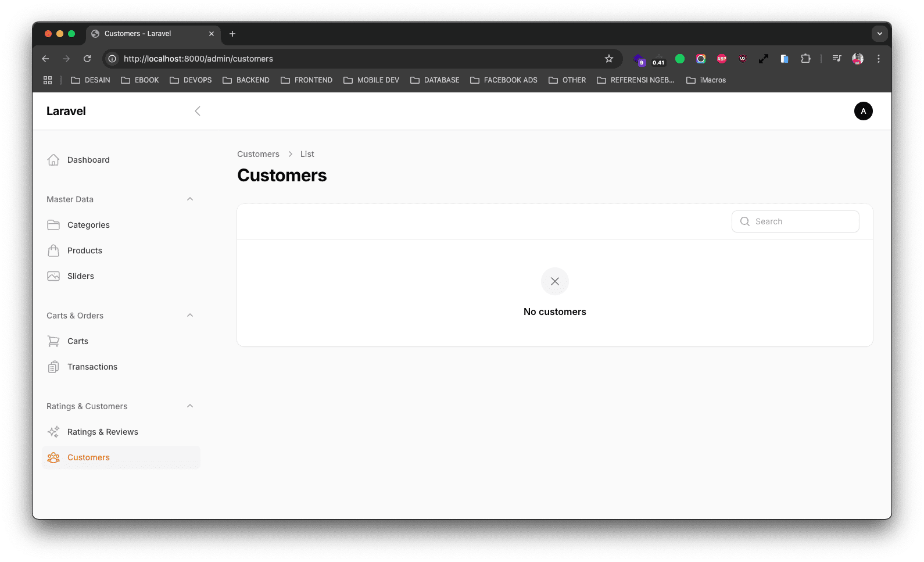Open the Transactions page link
This screenshot has height=562, width=924.
coord(92,367)
